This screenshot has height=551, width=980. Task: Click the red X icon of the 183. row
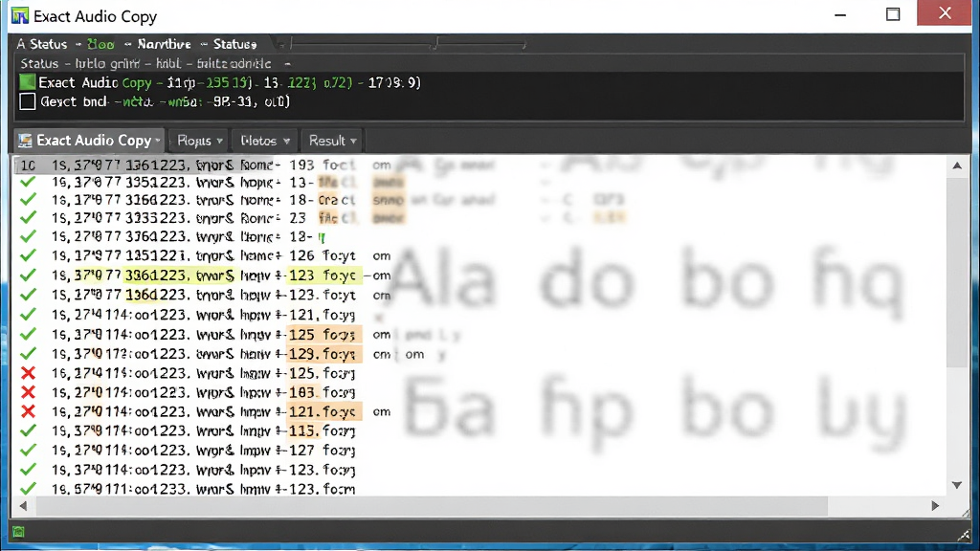[x=28, y=392]
